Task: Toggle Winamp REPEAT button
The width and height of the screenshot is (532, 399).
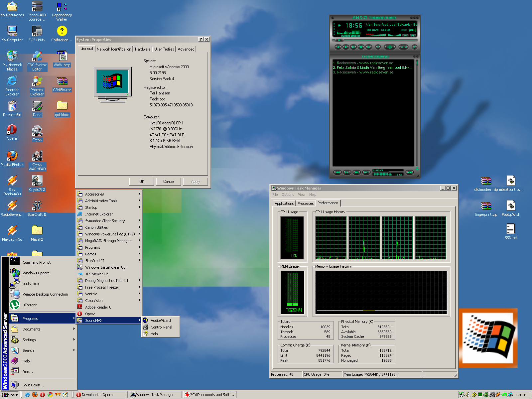Action: (403, 47)
